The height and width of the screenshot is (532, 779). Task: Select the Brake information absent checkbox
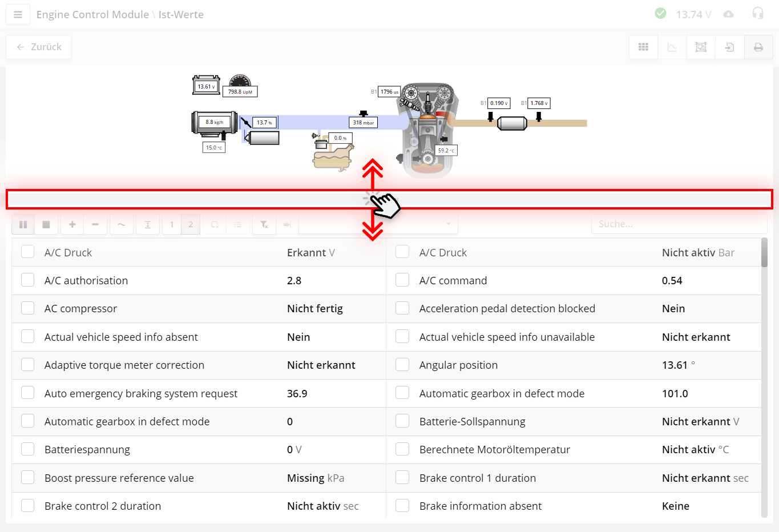(x=402, y=506)
